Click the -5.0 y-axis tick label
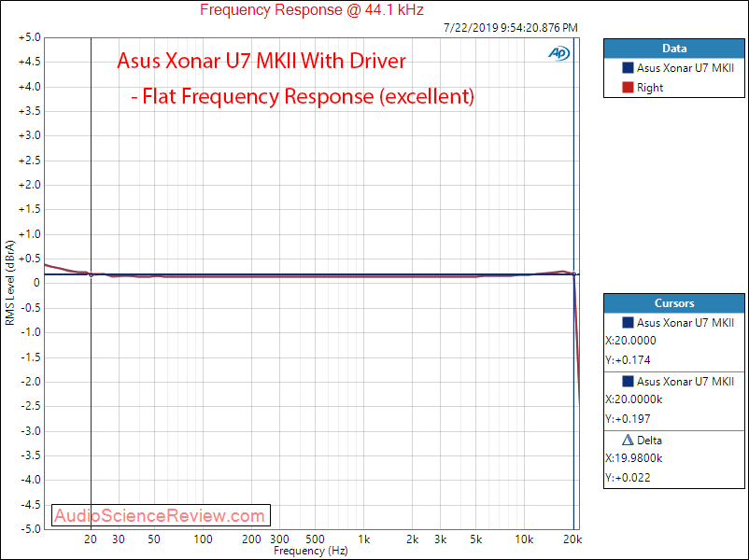Image resolution: width=749 pixels, height=560 pixels. pyautogui.click(x=31, y=528)
